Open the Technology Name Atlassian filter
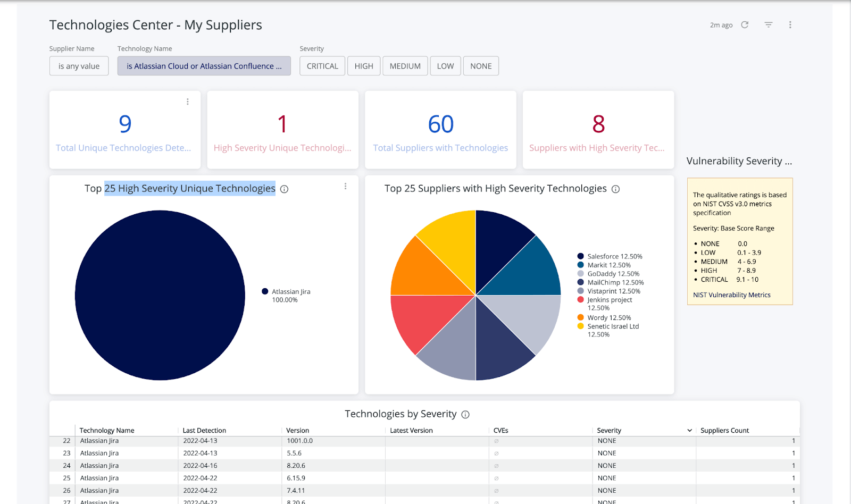 pos(204,66)
